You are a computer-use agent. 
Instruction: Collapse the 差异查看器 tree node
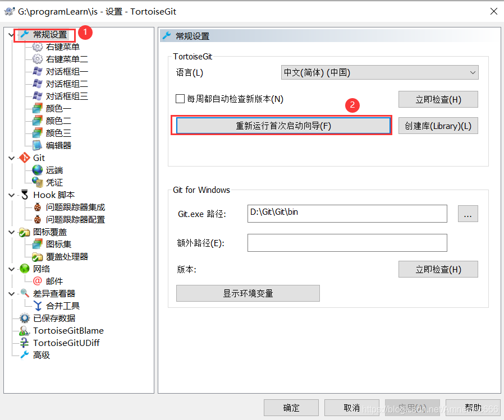(x=11, y=293)
